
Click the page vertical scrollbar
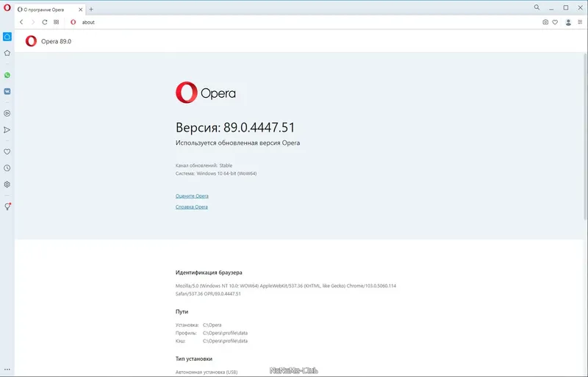[585, 136]
